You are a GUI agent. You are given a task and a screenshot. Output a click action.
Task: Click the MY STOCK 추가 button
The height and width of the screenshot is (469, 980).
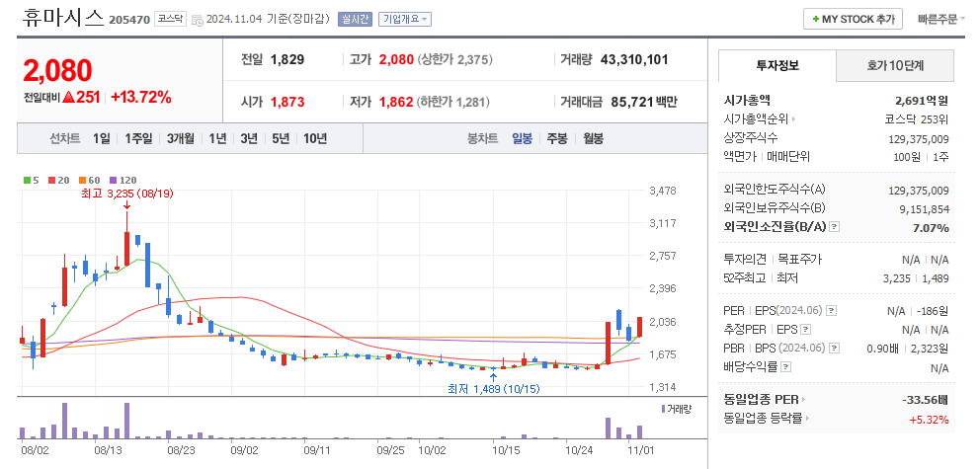tap(853, 20)
